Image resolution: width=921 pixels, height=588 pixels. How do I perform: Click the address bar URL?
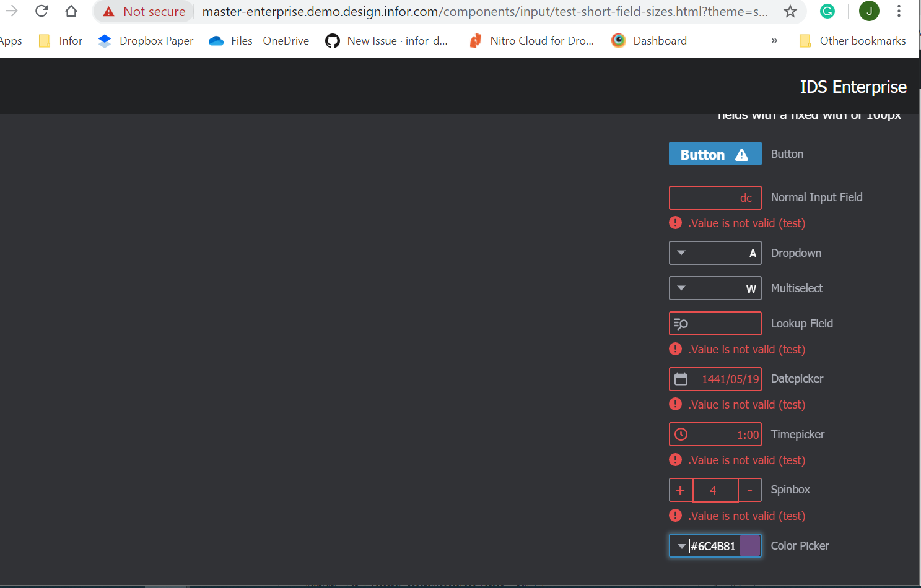click(x=485, y=12)
